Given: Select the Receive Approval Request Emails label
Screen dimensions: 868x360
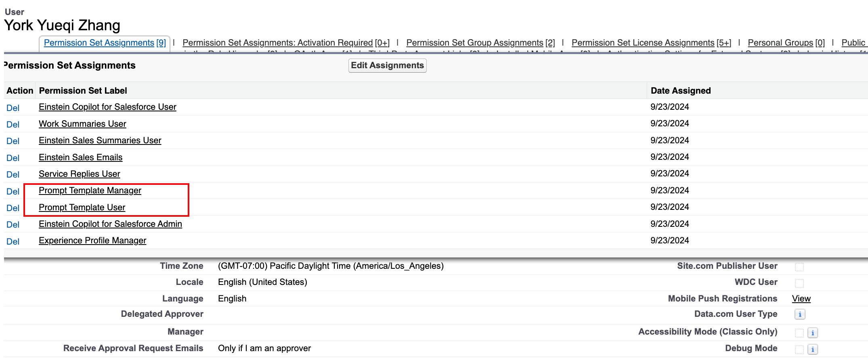Looking at the screenshot, I should click(x=133, y=348).
